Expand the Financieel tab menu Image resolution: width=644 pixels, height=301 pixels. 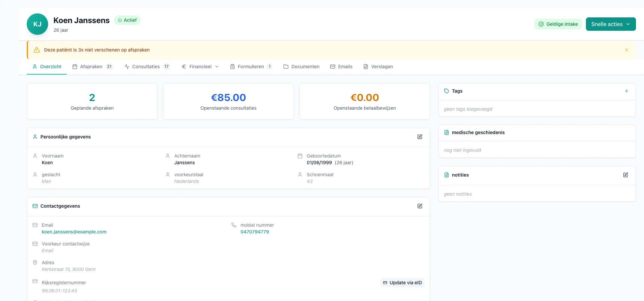200,67
